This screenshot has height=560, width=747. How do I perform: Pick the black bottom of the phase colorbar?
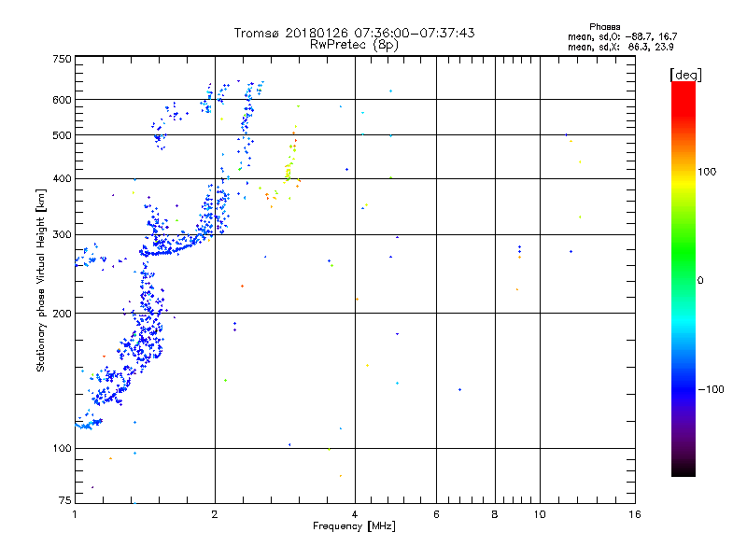pyautogui.click(x=684, y=471)
